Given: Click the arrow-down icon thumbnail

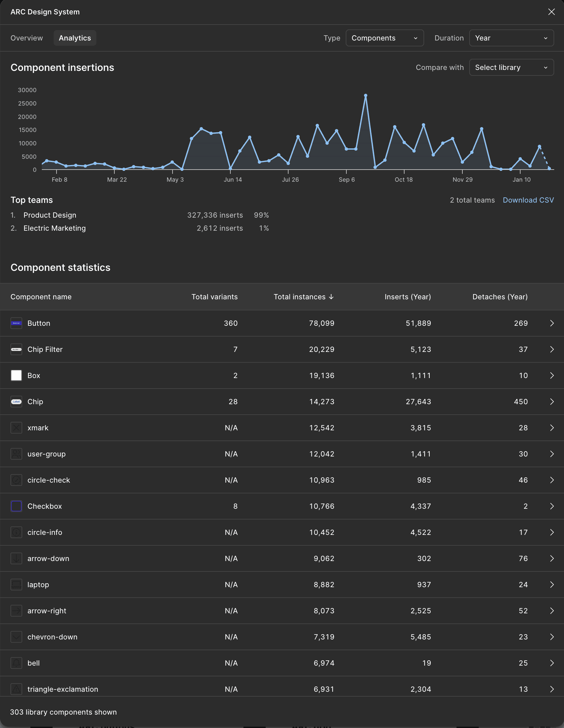Looking at the screenshot, I should (x=16, y=558).
